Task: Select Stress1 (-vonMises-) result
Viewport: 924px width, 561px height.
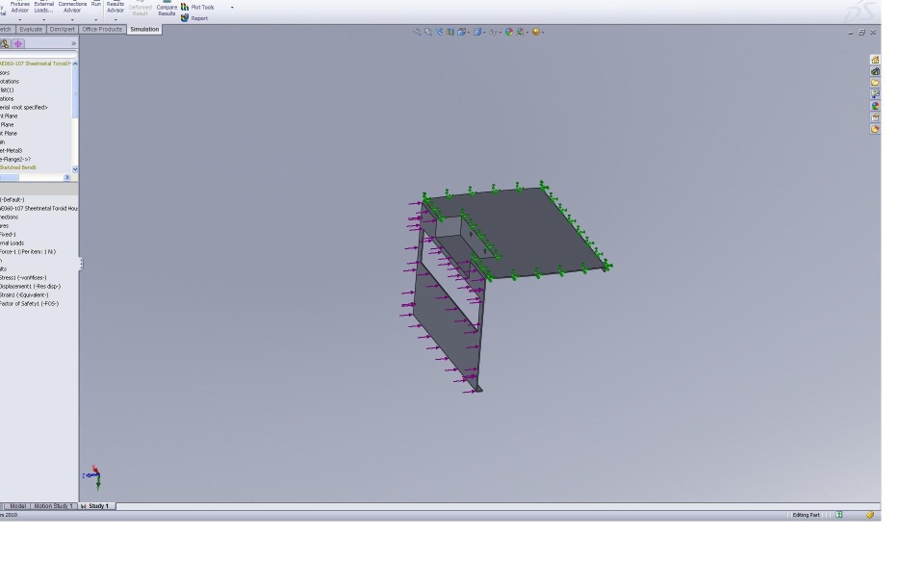Action: point(23,277)
